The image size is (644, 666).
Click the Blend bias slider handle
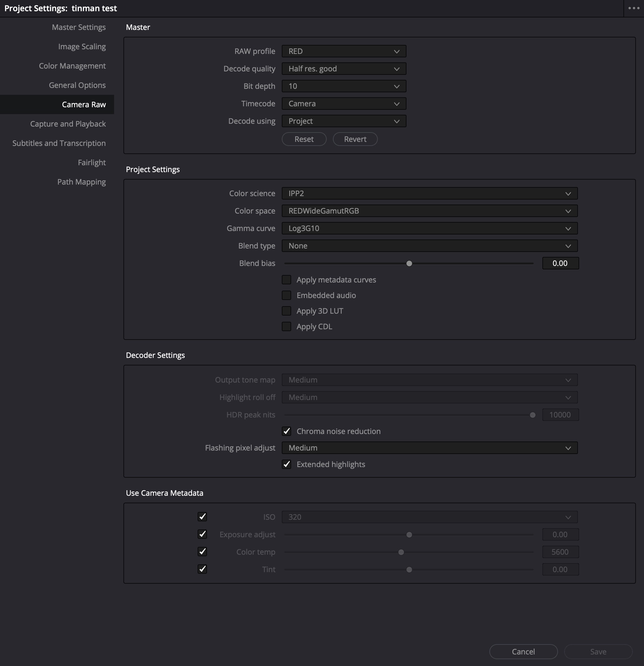pos(409,263)
